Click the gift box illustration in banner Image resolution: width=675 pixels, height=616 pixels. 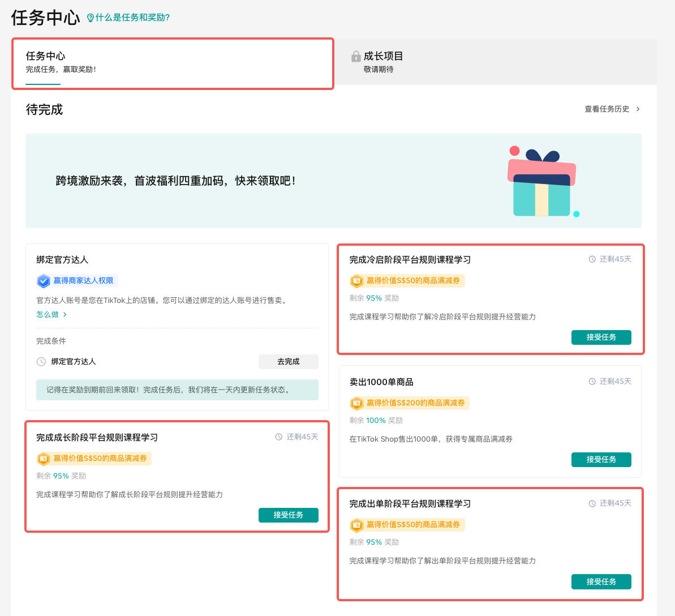tap(541, 183)
